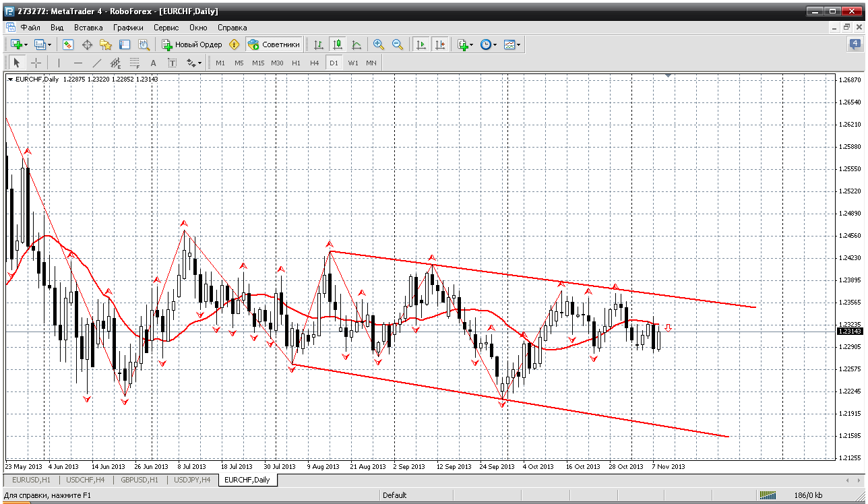Screen dimensions: 868x504
Task: Select the crosshair tool
Action: pyautogui.click(x=36, y=63)
